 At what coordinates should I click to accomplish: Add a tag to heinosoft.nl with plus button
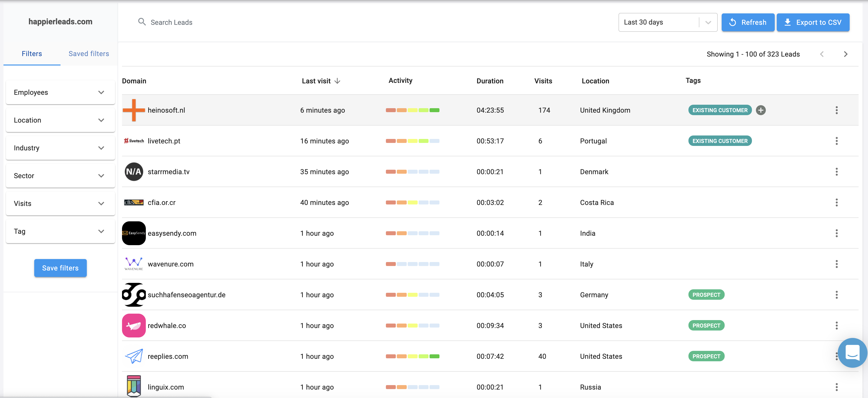tap(761, 110)
